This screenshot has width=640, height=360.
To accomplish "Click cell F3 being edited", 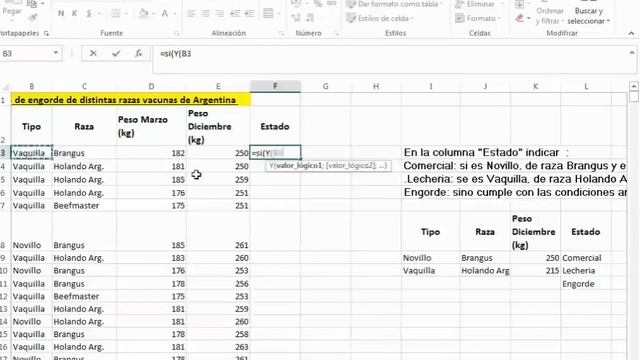I will (275, 153).
